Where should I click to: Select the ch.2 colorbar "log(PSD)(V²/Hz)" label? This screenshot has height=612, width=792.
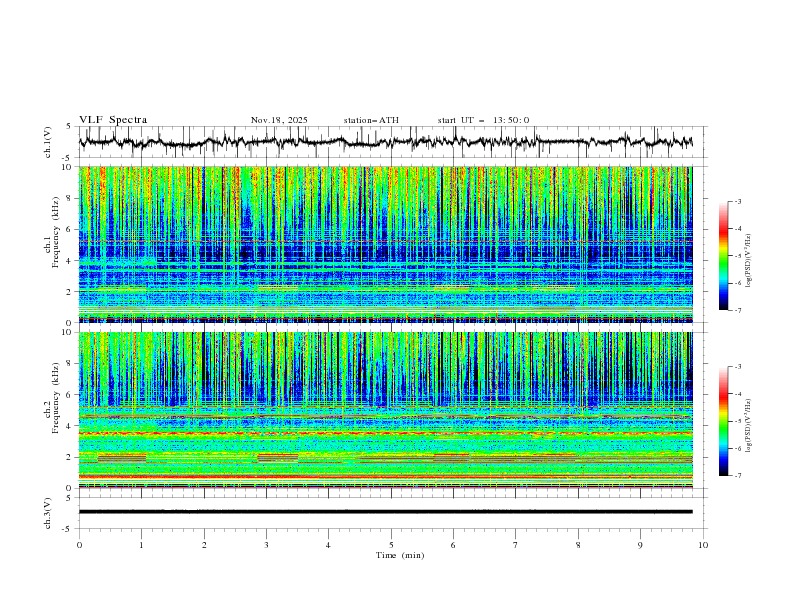749,426
